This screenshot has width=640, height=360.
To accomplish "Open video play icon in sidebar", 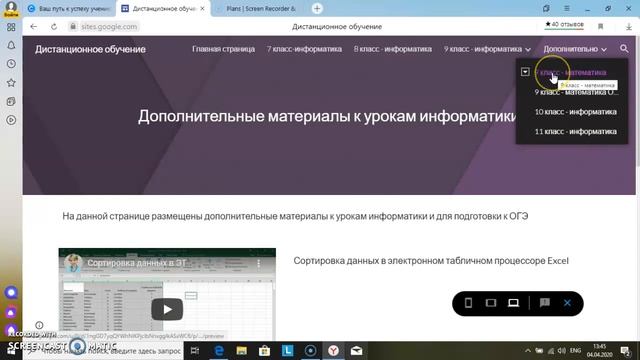I will point(11,120).
